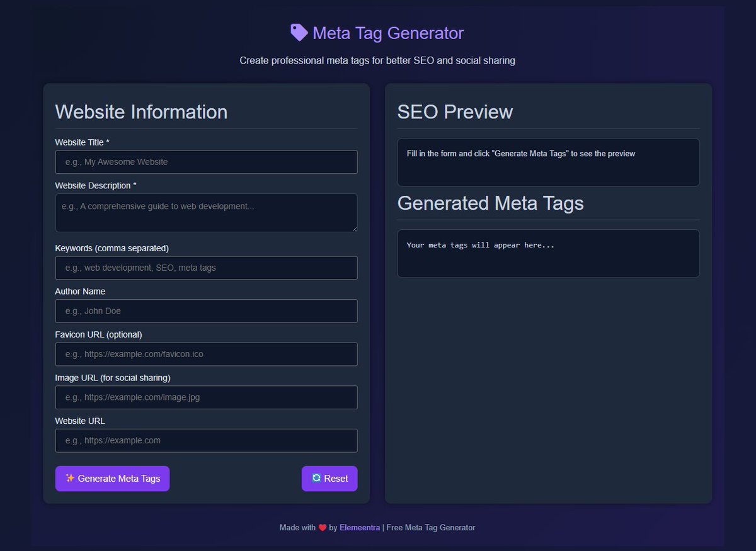Click the Website URL input field

click(206, 441)
